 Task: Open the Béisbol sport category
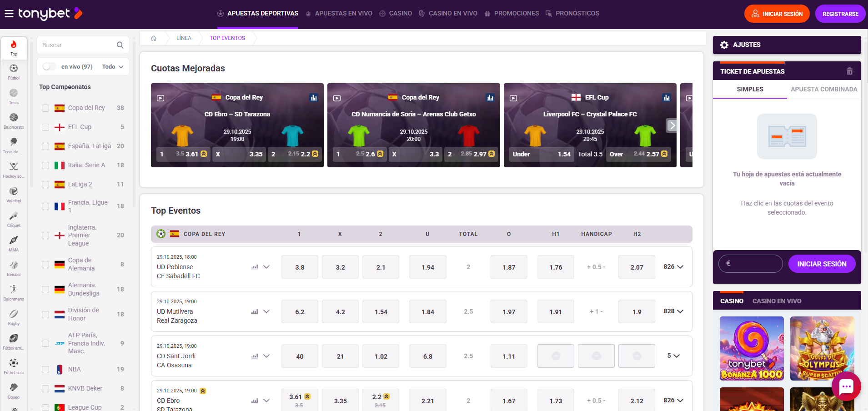(14, 268)
